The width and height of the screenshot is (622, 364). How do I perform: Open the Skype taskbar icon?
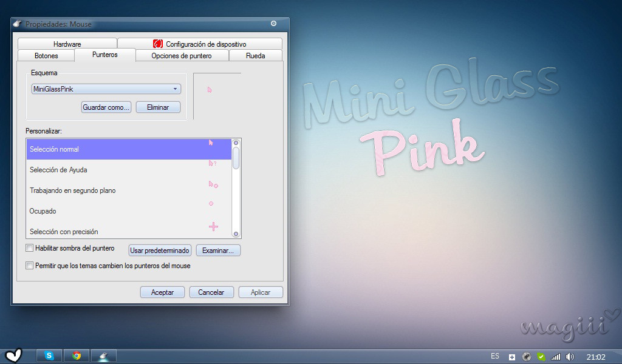[x=49, y=356]
